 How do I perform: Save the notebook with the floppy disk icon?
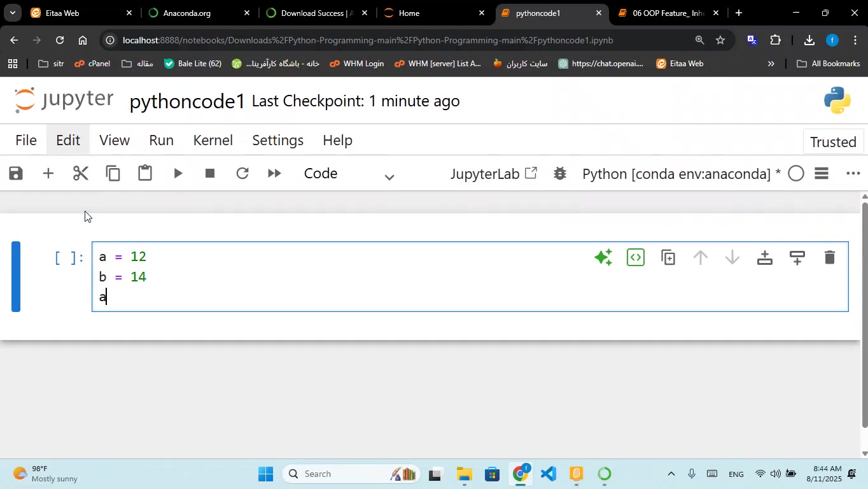tap(15, 173)
